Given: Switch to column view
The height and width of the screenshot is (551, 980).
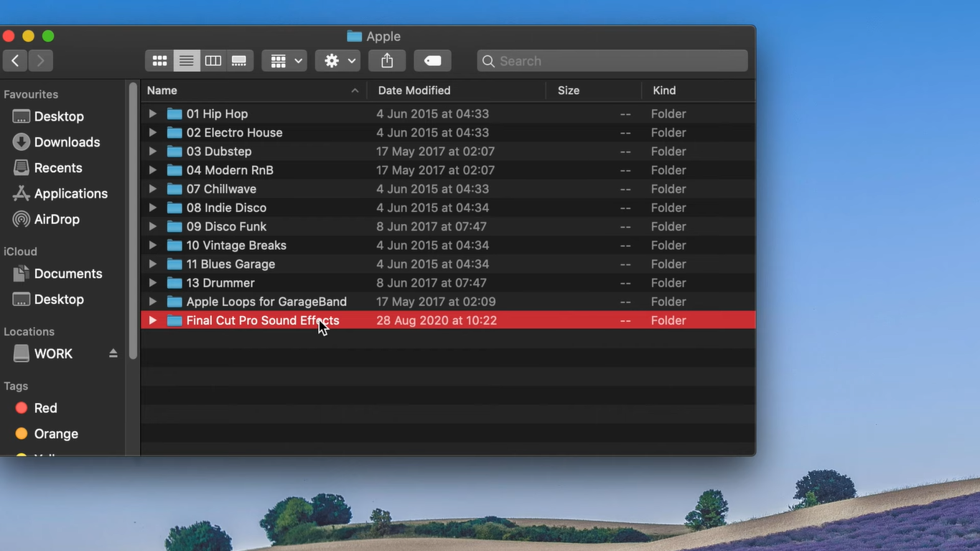Looking at the screenshot, I should pos(213,60).
